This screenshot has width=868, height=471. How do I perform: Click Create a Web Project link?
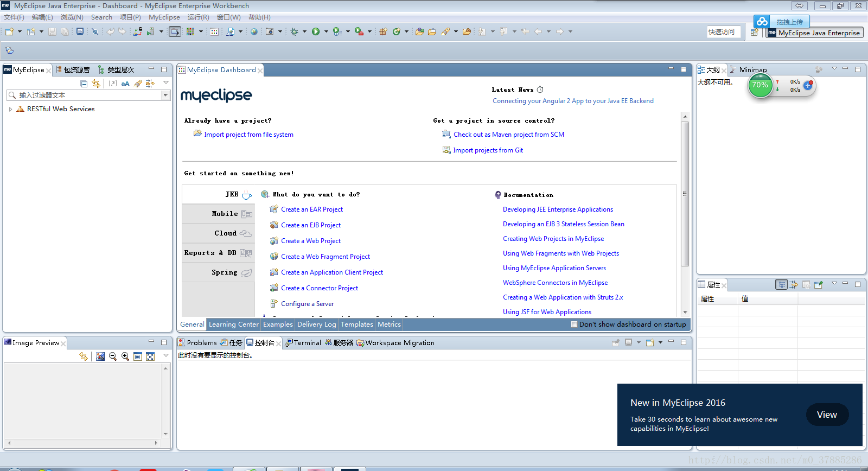pyautogui.click(x=311, y=241)
